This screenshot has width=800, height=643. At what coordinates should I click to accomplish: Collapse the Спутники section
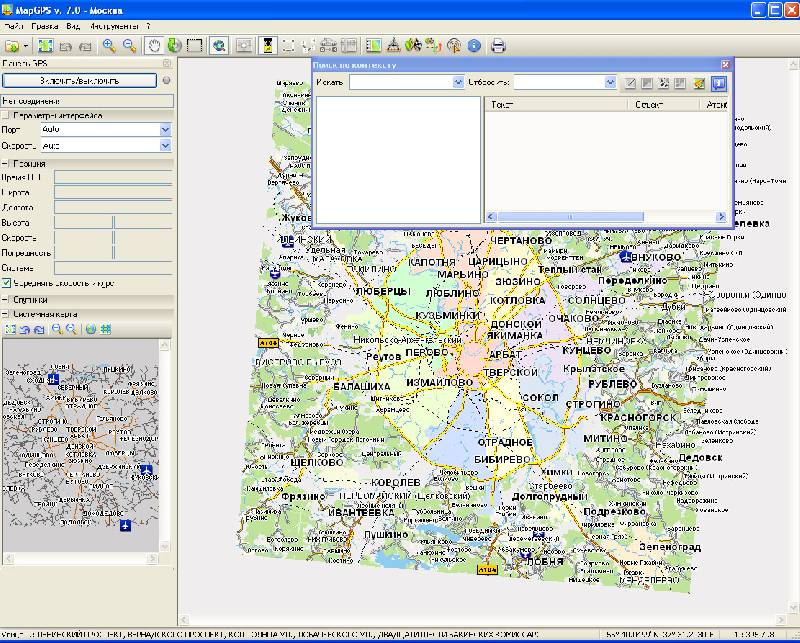5,300
